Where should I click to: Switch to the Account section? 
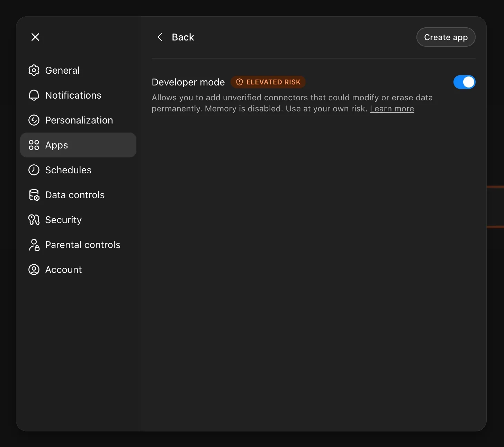[x=63, y=270]
